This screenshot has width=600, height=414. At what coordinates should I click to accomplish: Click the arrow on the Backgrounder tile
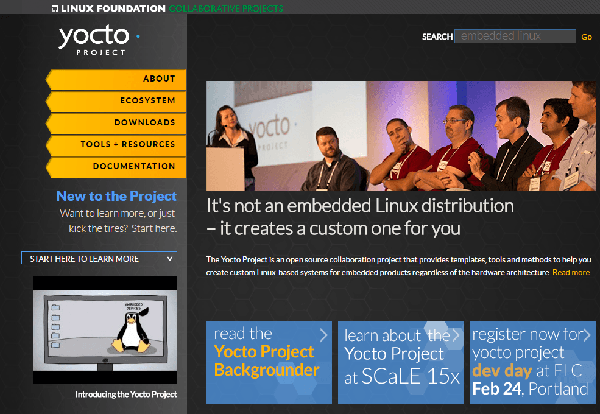click(x=324, y=335)
